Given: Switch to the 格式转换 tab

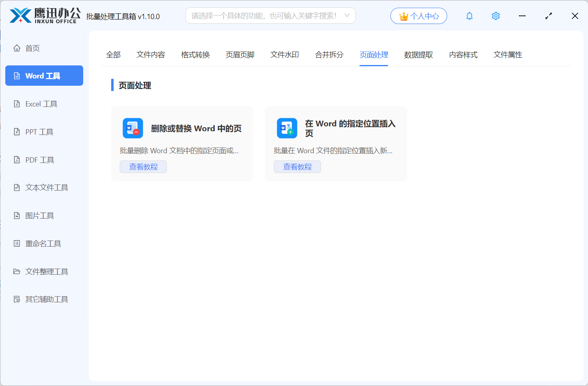Looking at the screenshot, I should pyautogui.click(x=195, y=54).
